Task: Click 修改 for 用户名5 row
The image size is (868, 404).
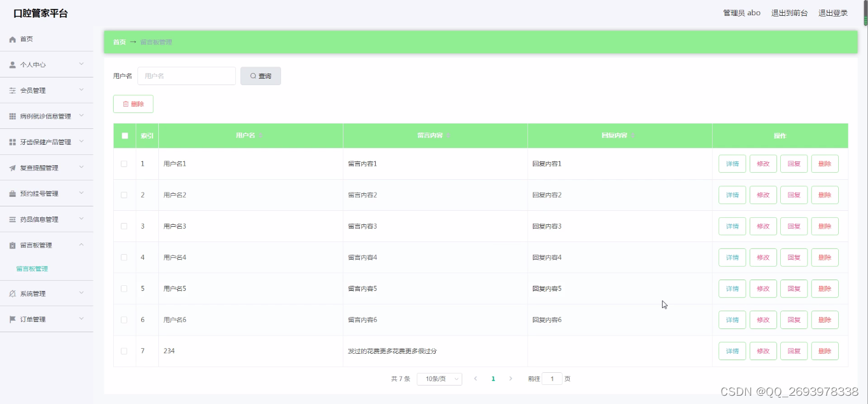Action: coord(763,288)
